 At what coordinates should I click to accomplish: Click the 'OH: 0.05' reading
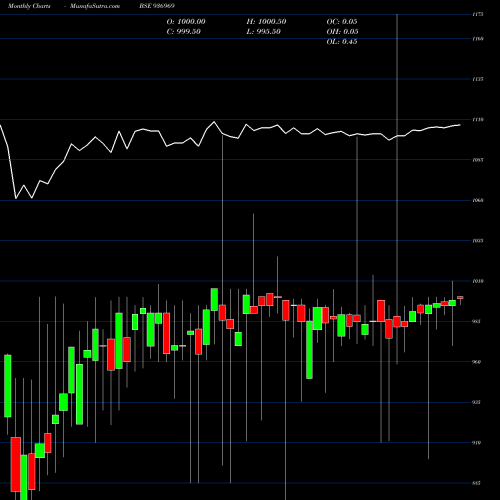pos(343,32)
